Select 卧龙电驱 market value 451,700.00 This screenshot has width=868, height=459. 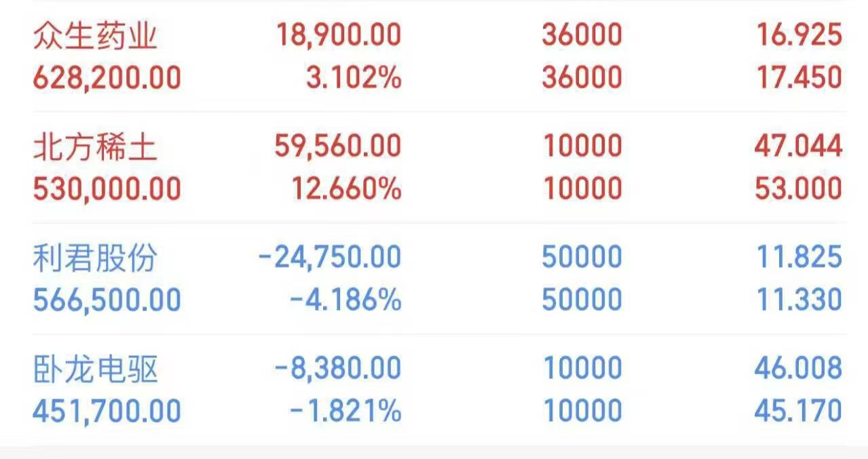pos(107,411)
